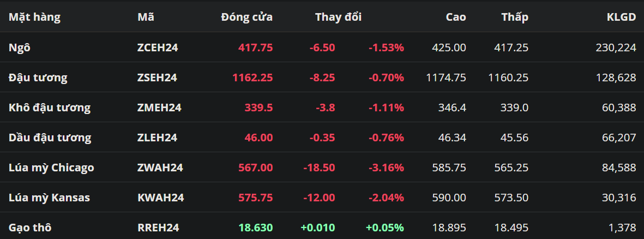Open the ZWAH24 contract code
644x239 pixels.
[x=160, y=168]
